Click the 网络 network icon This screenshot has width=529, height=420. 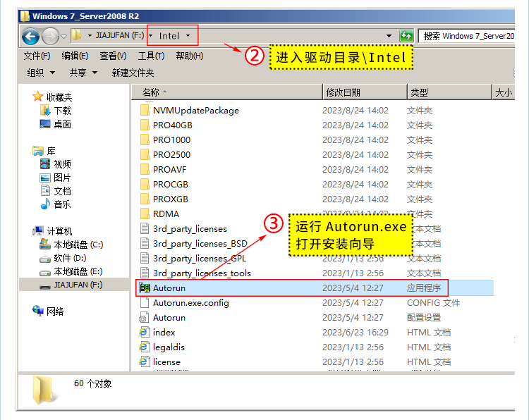pyautogui.click(x=38, y=311)
